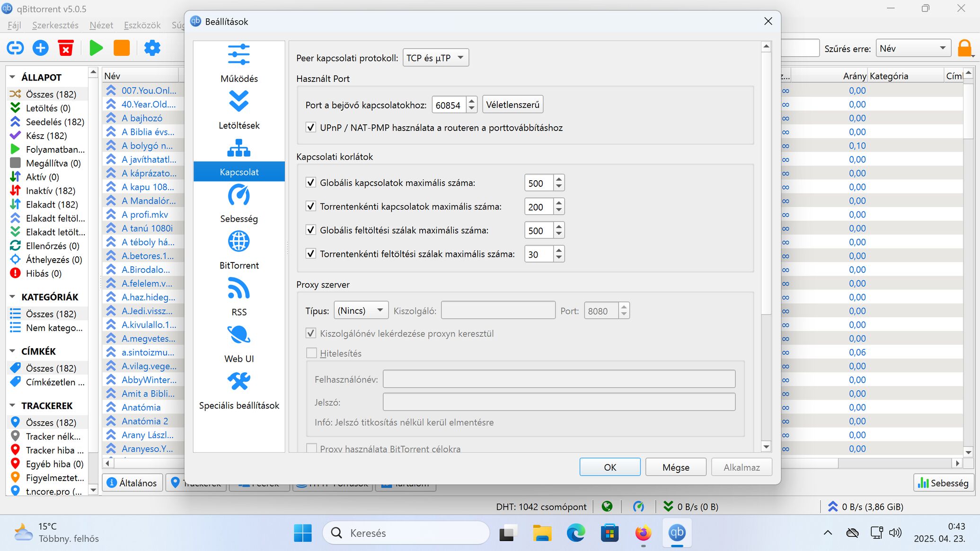The width and height of the screenshot is (980, 551).
Task: Click the add torrent file plus icon
Action: click(41, 48)
